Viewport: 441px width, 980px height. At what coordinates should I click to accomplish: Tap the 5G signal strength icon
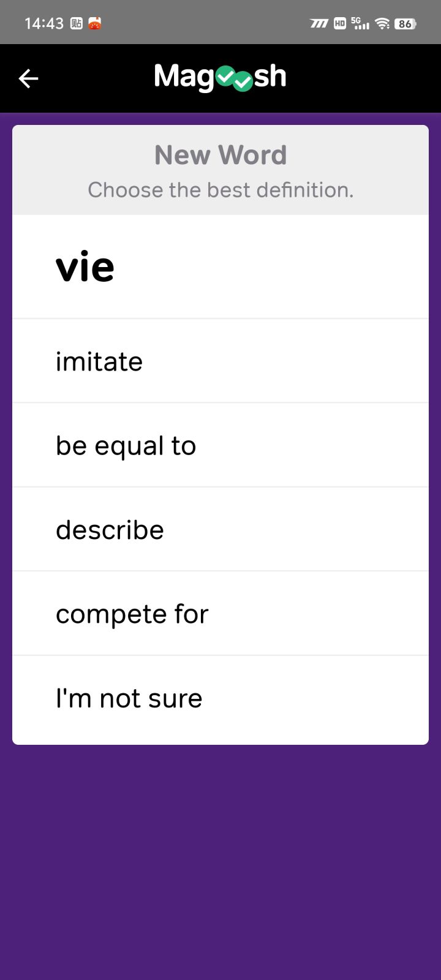pos(361,24)
